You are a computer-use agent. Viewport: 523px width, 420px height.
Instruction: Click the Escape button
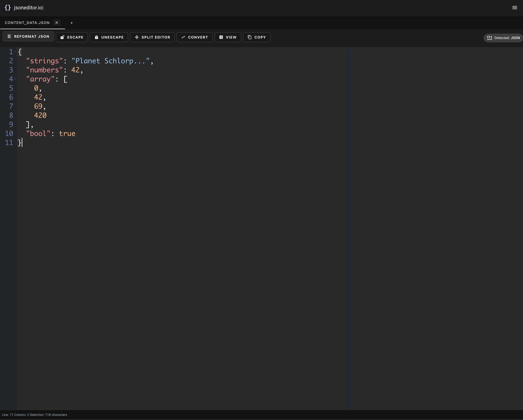coord(72,37)
